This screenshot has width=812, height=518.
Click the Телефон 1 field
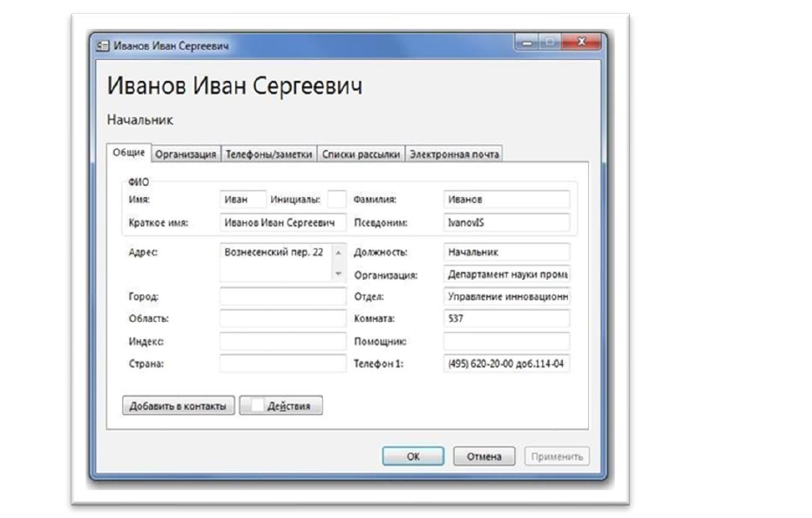pos(505,364)
